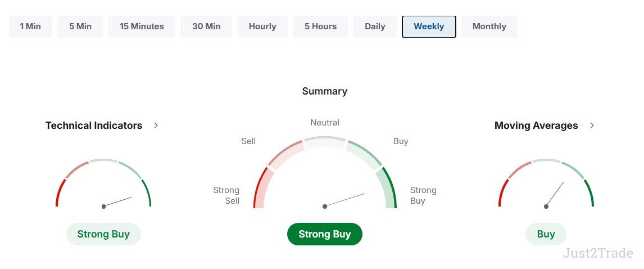Open the Technical Indicators heading link
Viewport: 644px width, 269px height.
pyautogui.click(x=94, y=125)
